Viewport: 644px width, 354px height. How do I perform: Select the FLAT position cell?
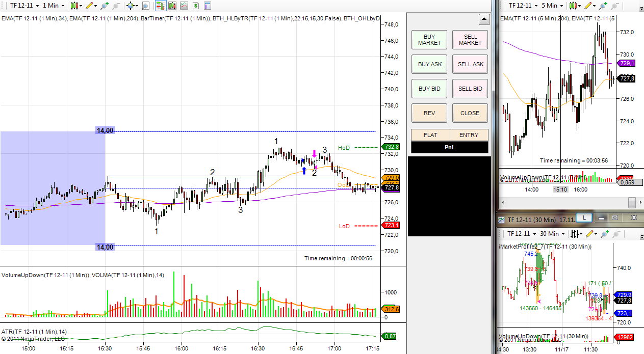coord(430,135)
